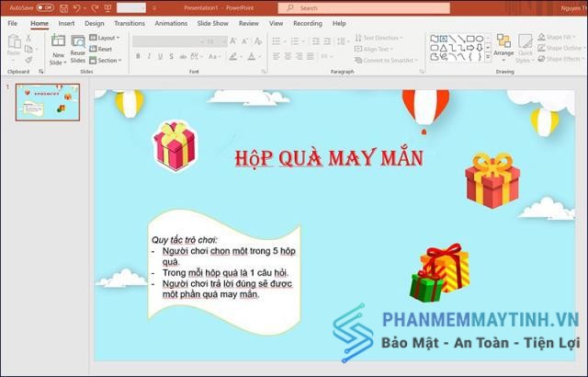Switch to the Animations tab

171,23
